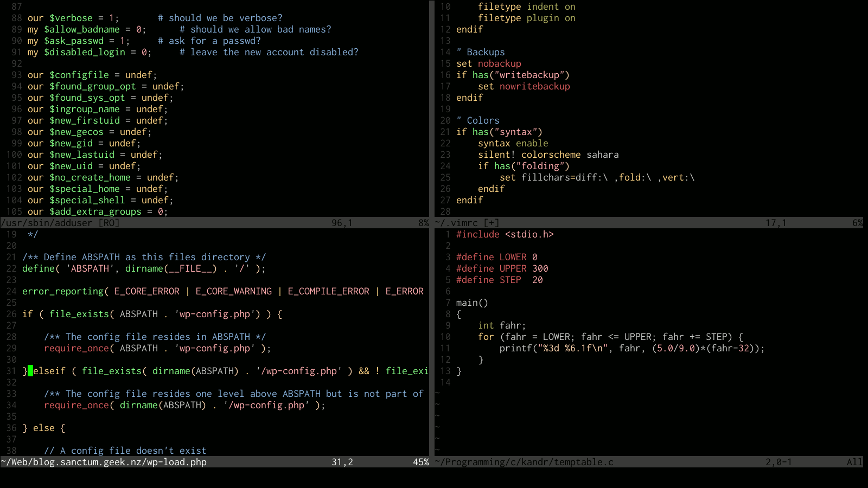Click 'our $new_gid = undef;'
Viewport: 868px width, 488px height.
pos(84,143)
